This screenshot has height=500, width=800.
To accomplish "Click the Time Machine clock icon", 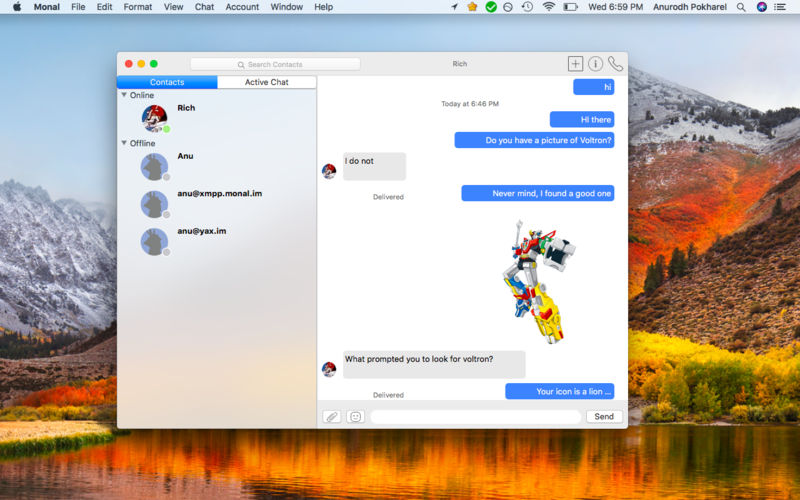I will (x=527, y=7).
